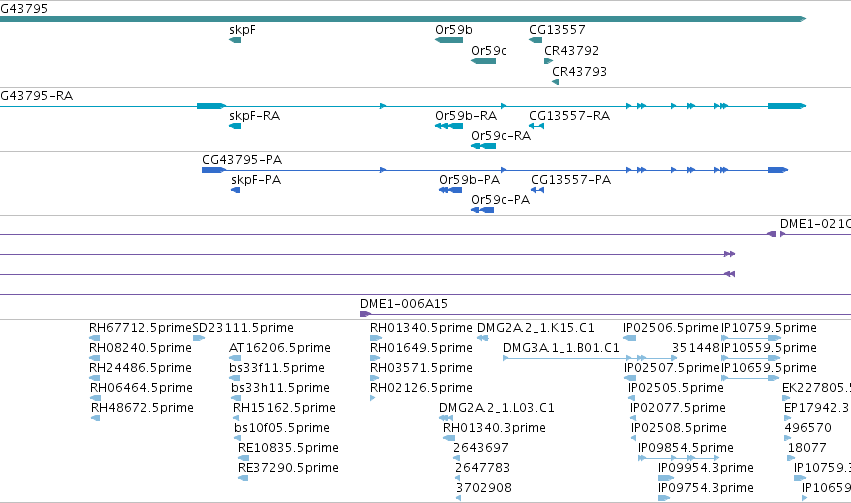Select the IP10559.5prime EST label
This screenshot has width=851, height=503.
click(x=769, y=348)
